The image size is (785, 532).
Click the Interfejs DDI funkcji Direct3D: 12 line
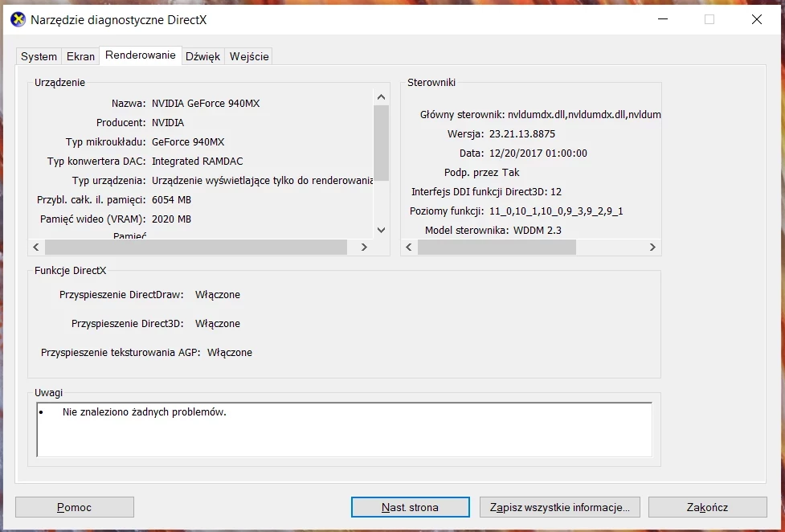tap(486, 192)
